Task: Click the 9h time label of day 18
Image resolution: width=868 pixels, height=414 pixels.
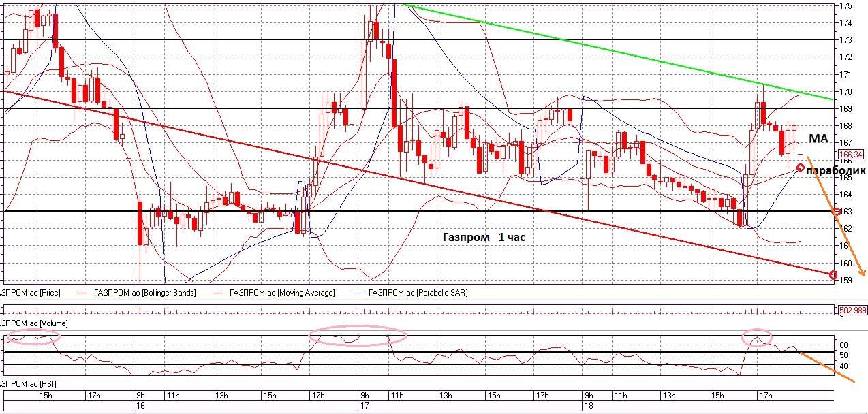Action: click(589, 395)
